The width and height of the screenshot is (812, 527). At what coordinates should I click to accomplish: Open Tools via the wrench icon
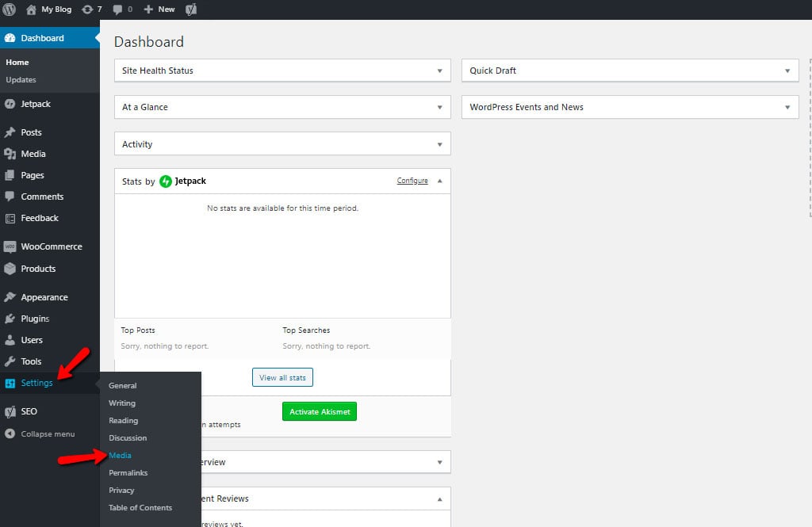[10, 361]
